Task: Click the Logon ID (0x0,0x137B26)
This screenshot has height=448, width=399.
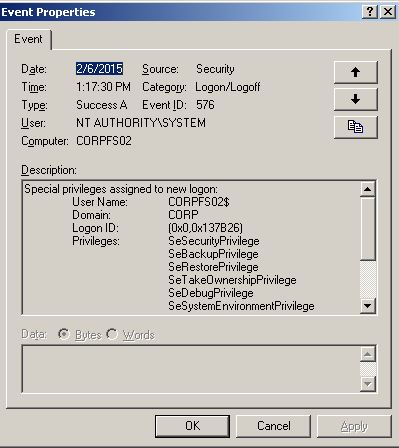Action: (206, 228)
